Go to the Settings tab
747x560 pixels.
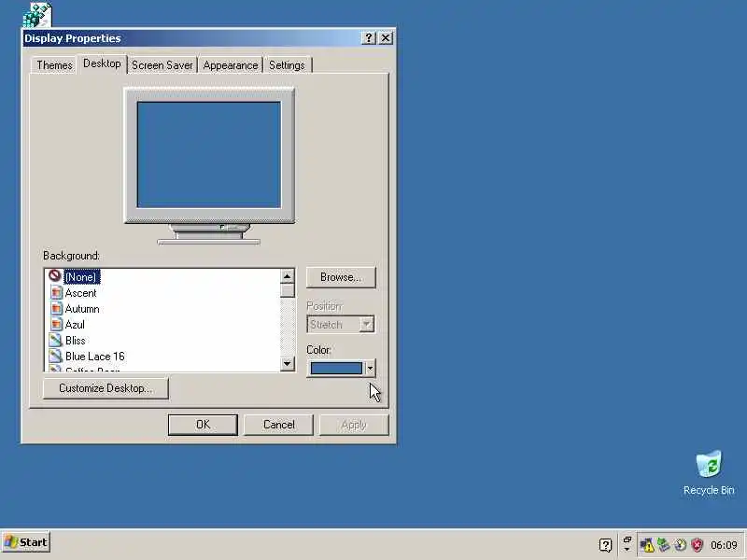287,65
